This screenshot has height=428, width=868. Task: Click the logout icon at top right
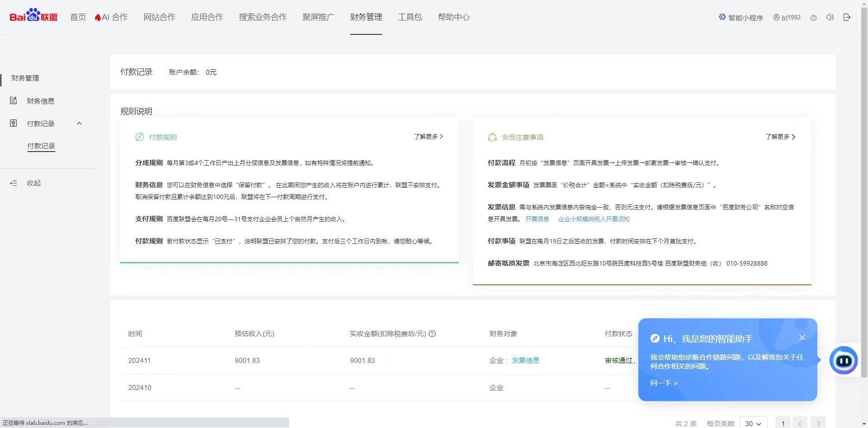[x=847, y=17]
